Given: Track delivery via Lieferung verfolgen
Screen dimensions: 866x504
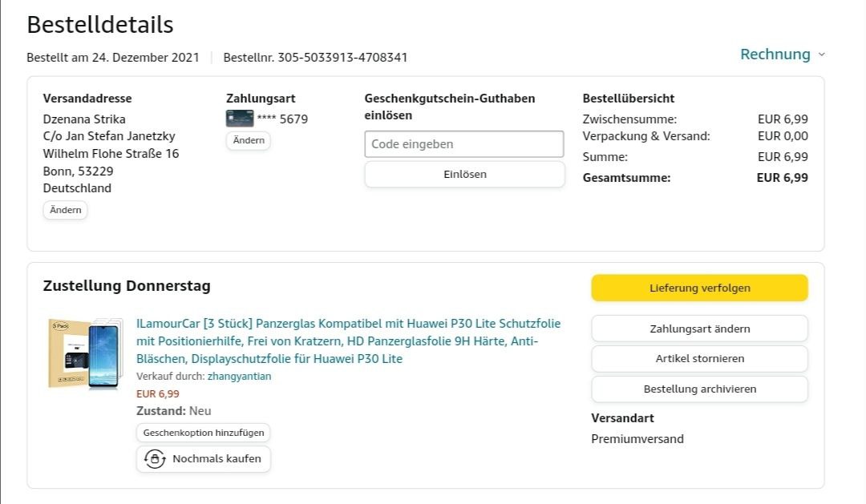Looking at the screenshot, I should click(x=699, y=288).
